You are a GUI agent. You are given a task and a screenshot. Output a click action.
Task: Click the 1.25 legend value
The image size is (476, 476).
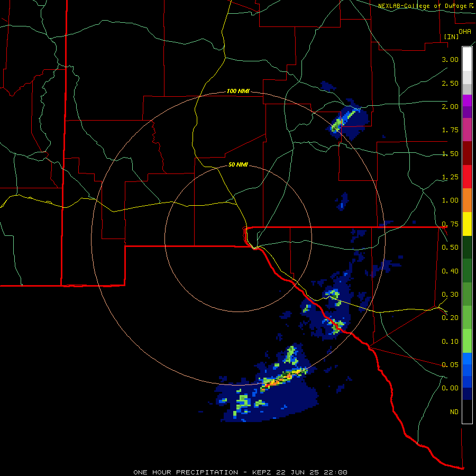pyautogui.click(x=450, y=177)
